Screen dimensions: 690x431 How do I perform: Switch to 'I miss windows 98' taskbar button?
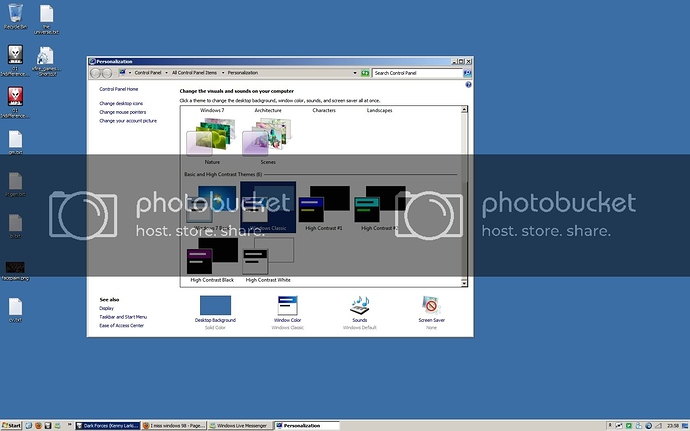(174, 426)
